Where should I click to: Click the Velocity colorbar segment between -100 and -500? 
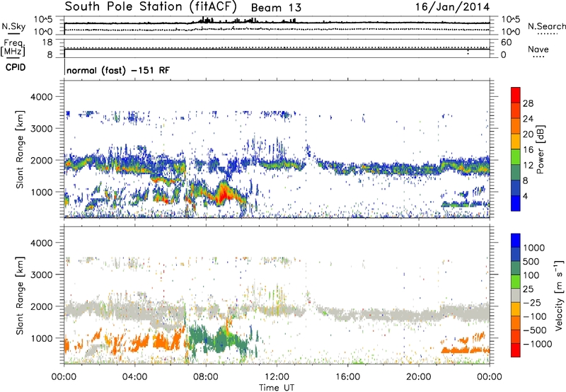click(x=516, y=323)
